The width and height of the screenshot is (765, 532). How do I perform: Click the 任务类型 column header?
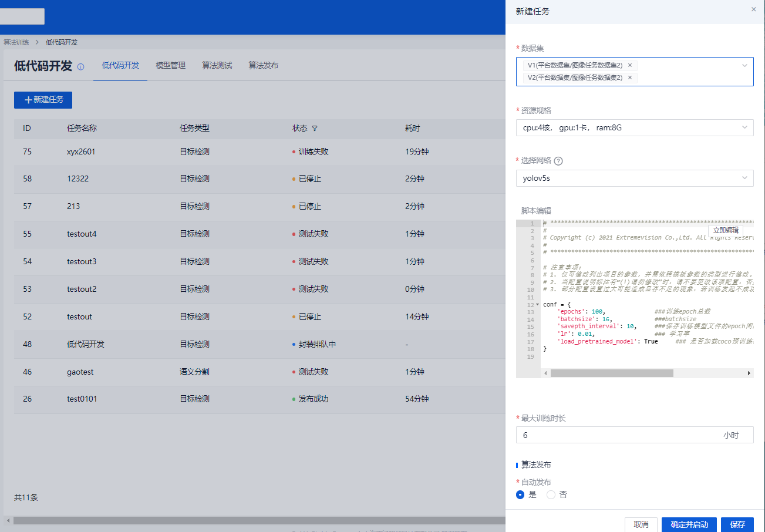click(x=195, y=128)
